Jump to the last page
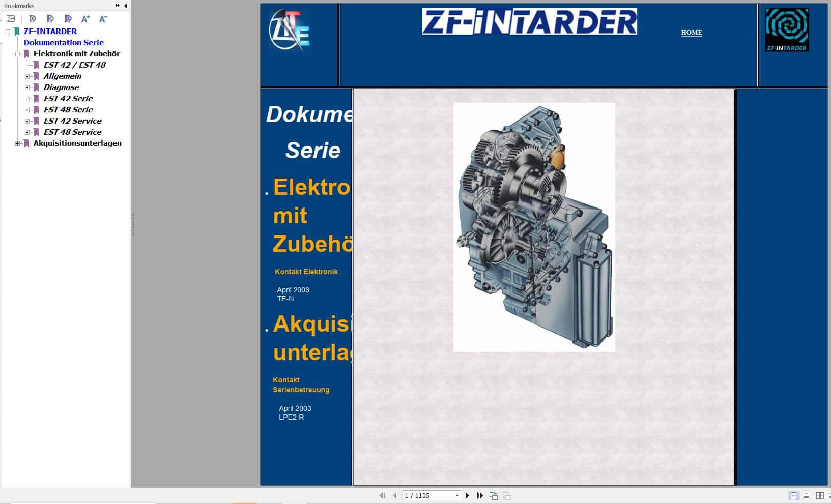831x504 pixels. coord(480,495)
